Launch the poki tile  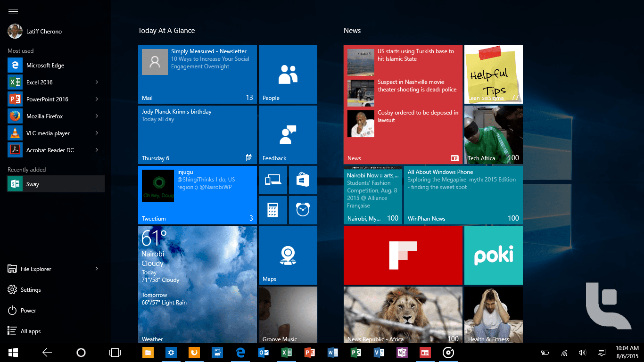coord(494,255)
